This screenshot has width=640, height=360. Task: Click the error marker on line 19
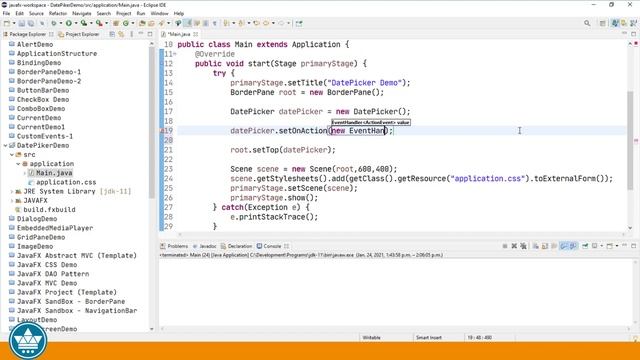pos(162,131)
